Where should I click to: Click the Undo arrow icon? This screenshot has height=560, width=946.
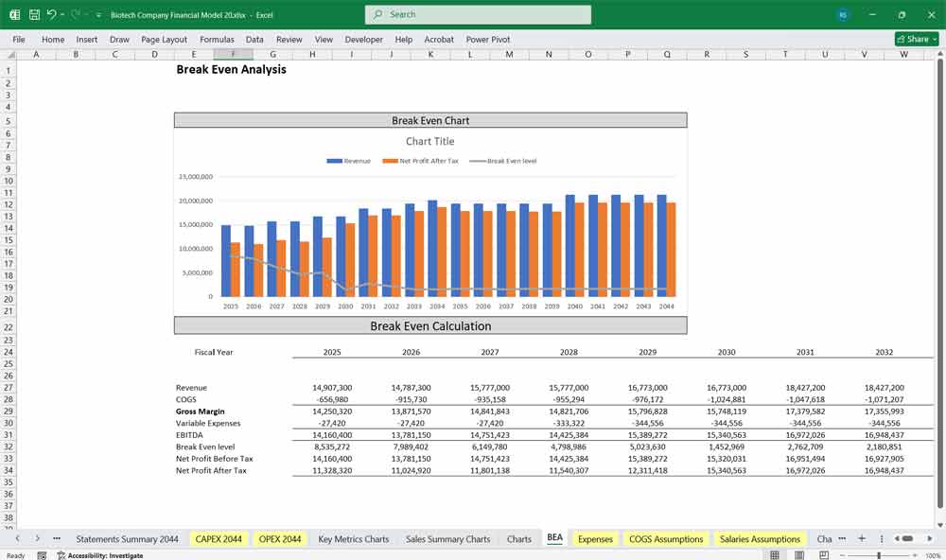(52, 15)
